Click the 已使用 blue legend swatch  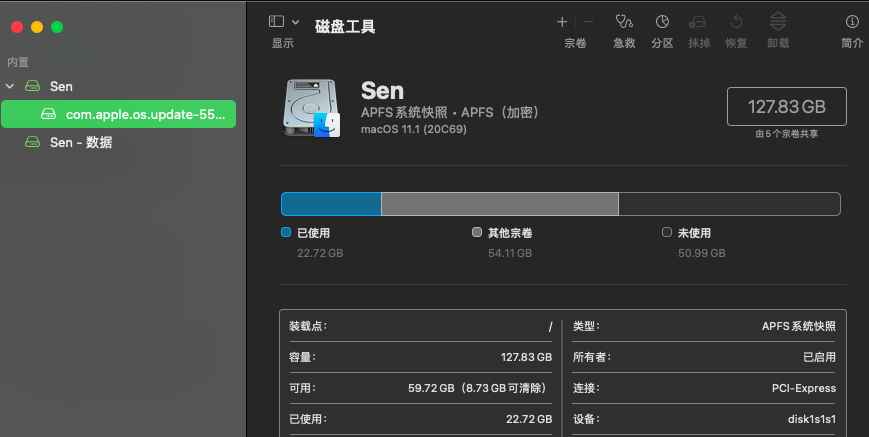(286, 232)
